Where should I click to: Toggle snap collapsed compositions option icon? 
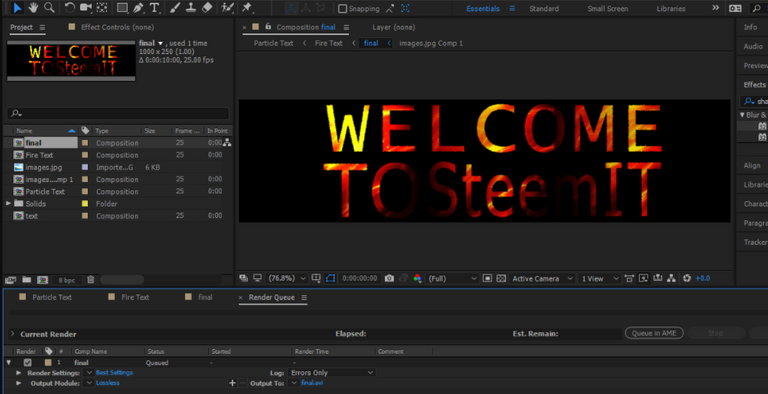tap(406, 8)
